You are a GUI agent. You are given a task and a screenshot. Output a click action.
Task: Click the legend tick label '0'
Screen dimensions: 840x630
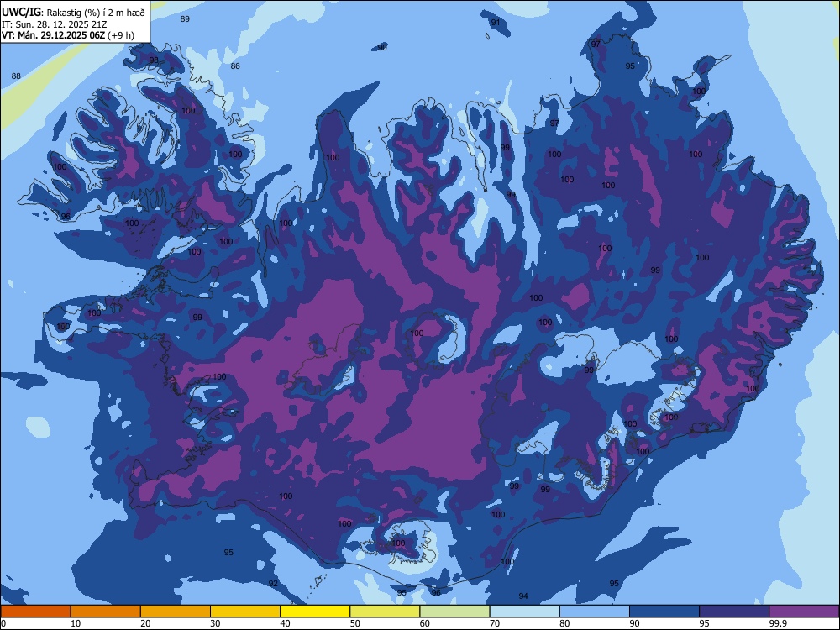pyautogui.click(x=3, y=623)
